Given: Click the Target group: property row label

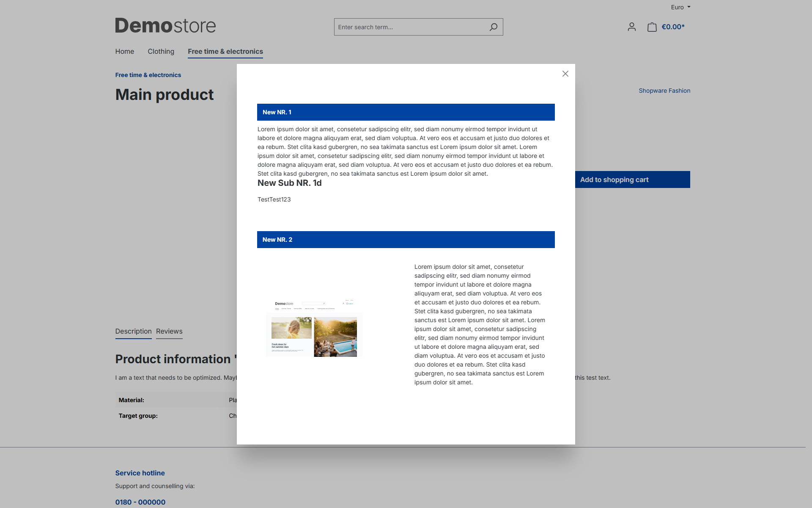Looking at the screenshot, I should (x=138, y=416).
